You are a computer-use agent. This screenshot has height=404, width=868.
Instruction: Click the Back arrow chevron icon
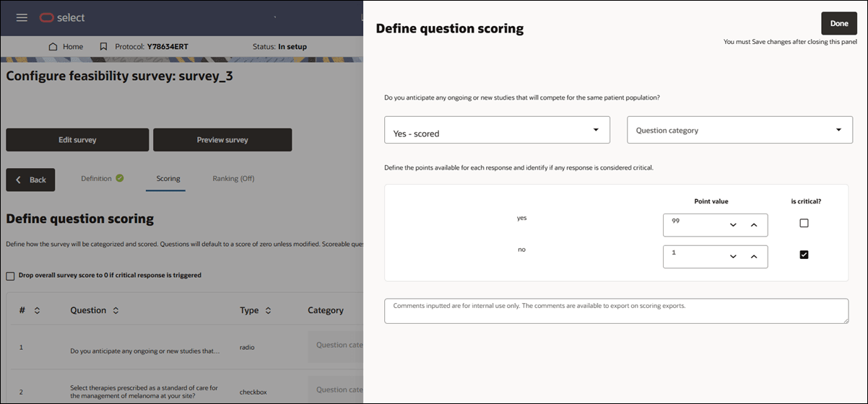coord(19,180)
